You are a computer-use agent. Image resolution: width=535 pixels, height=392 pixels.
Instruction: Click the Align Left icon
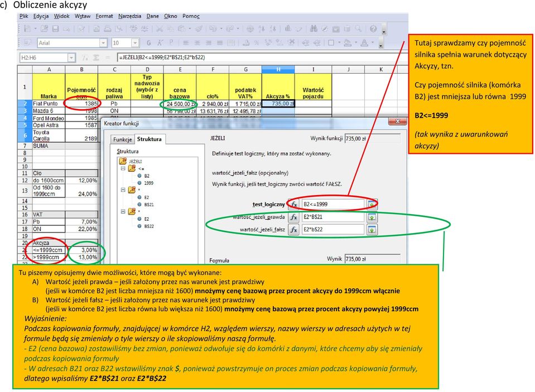[x=186, y=43]
